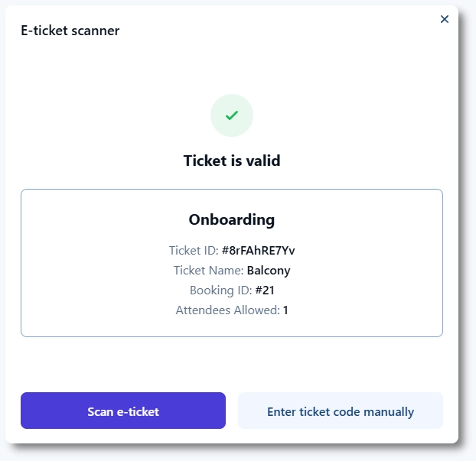Click the attendees allowed value 1

pos(285,310)
